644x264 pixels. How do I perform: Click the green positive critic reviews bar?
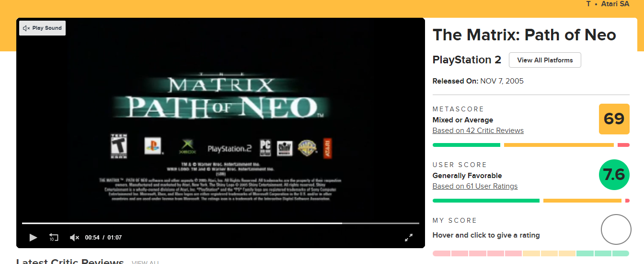click(x=466, y=145)
